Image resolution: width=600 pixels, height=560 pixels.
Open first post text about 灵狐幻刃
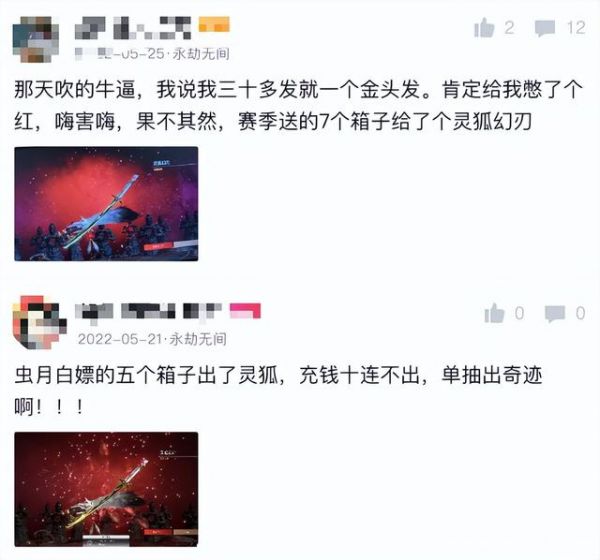pyautogui.click(x=298, y=105)
